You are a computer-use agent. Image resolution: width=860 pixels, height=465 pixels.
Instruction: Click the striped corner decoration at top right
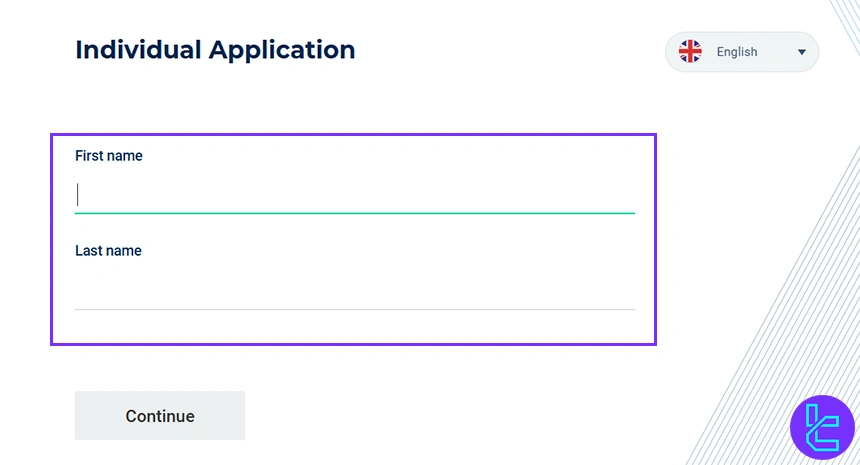846,20
